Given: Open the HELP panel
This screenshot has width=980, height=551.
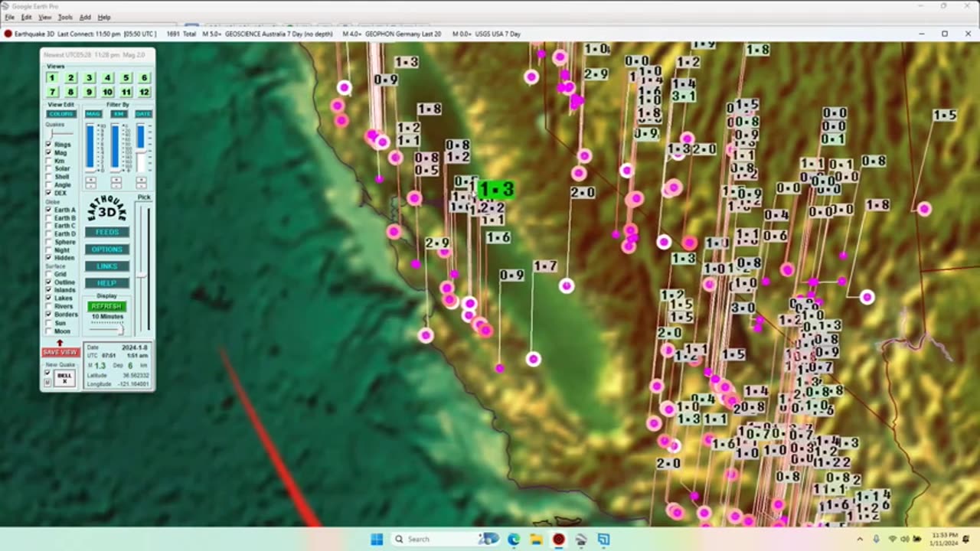Looking at the screenshot, I should pos(107,283).
